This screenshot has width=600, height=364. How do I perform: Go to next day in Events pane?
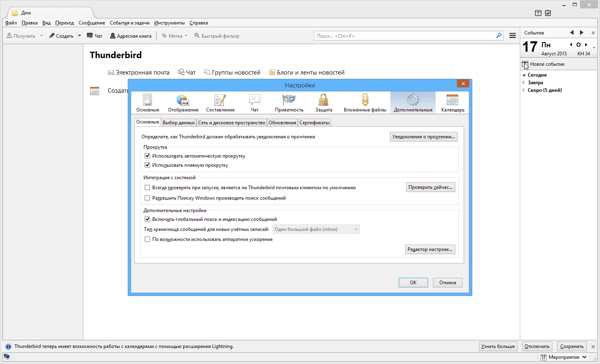[586, 44]
